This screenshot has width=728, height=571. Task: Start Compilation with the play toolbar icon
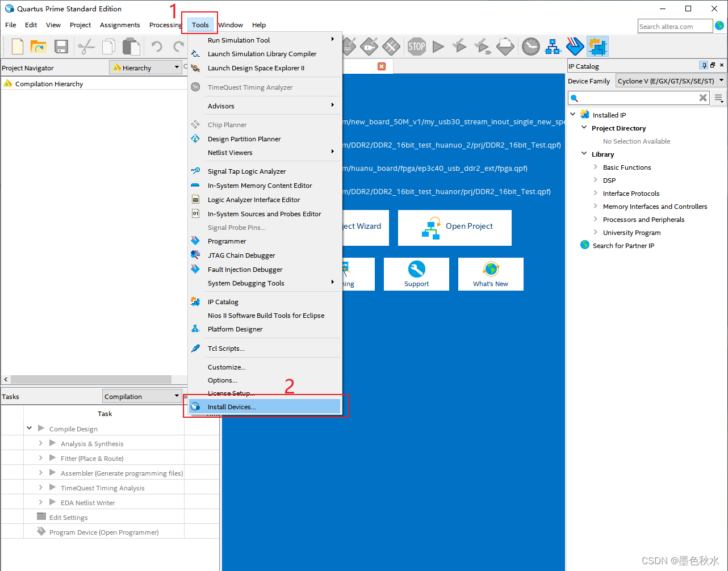point(438,47)
